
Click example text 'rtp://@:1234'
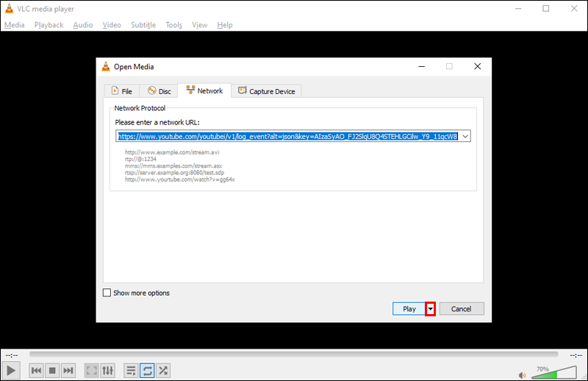(x=140, y=159)
